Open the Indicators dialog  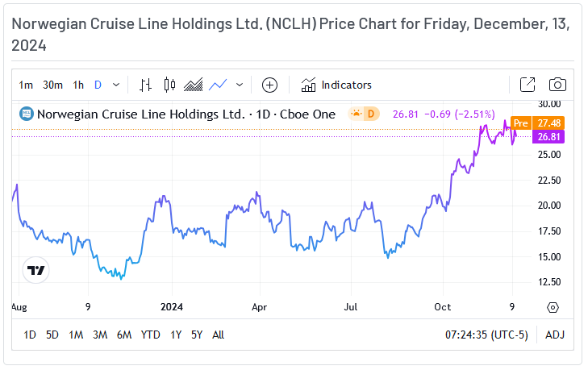336,85
